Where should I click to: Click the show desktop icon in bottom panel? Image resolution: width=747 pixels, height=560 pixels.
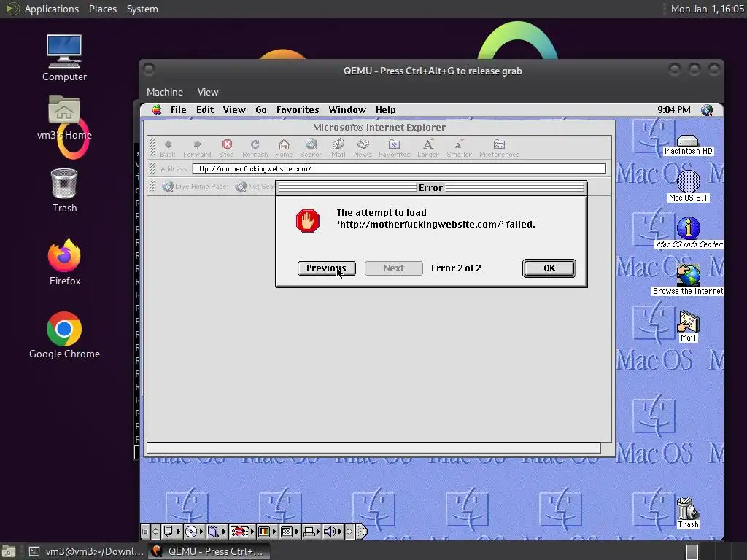click(x=9, y=551)
